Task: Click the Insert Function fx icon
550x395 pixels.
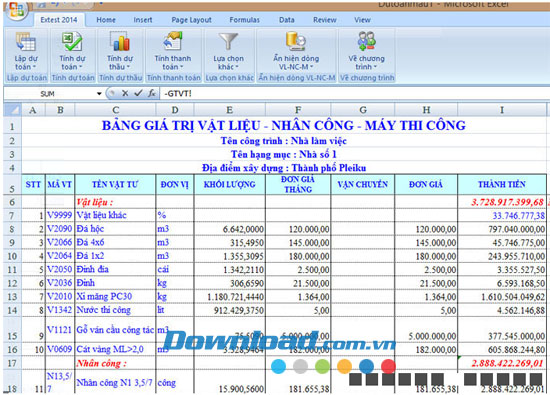Action: (x=152, y=93)
